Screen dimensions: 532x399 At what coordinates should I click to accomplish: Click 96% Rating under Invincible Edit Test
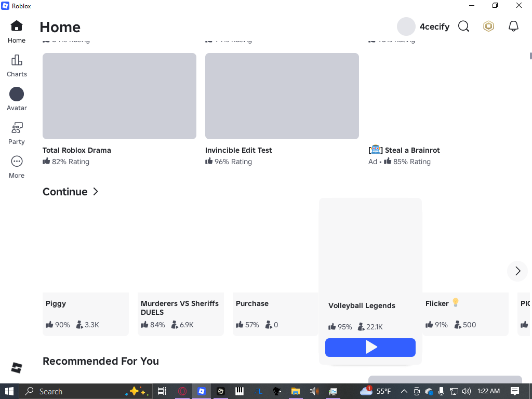[x=229, y=162]
